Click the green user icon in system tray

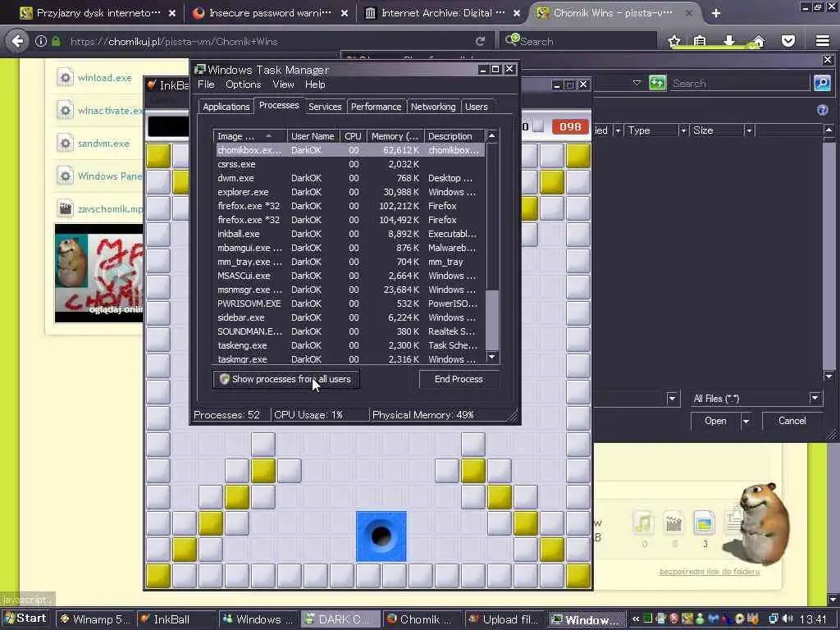tap(700, 619)
